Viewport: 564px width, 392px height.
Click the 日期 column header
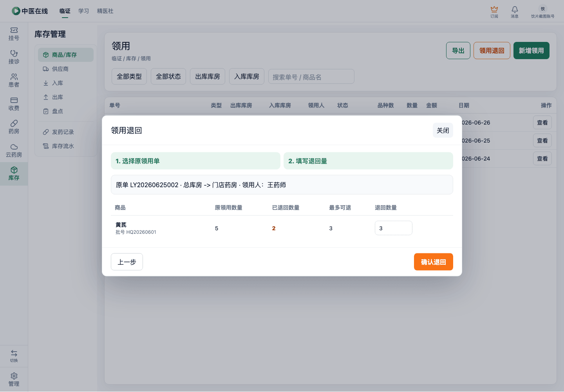click(x=464, y=105)
